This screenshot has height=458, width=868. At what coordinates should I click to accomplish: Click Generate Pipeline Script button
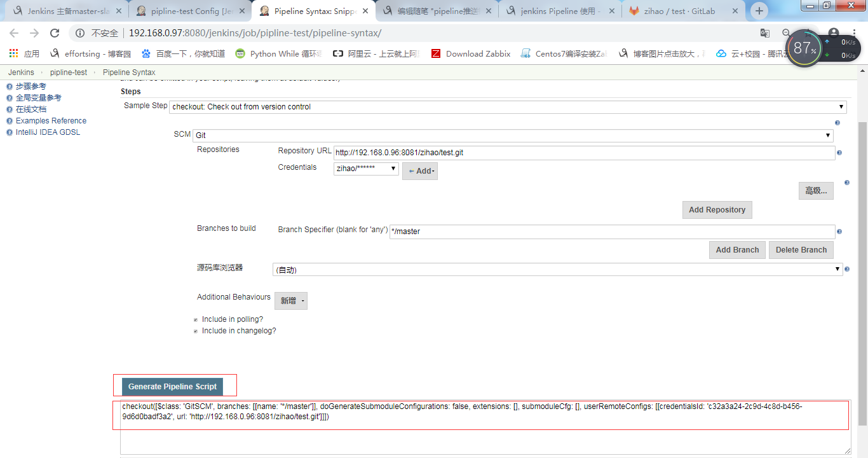(172, 386)
